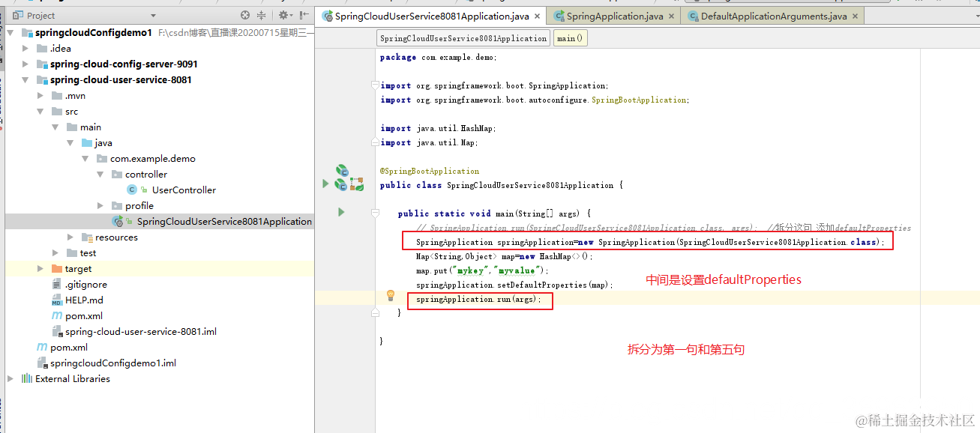980x433 pixels.
Task: Open the Project panel settings gear
Action: click(x=284, y=15)
